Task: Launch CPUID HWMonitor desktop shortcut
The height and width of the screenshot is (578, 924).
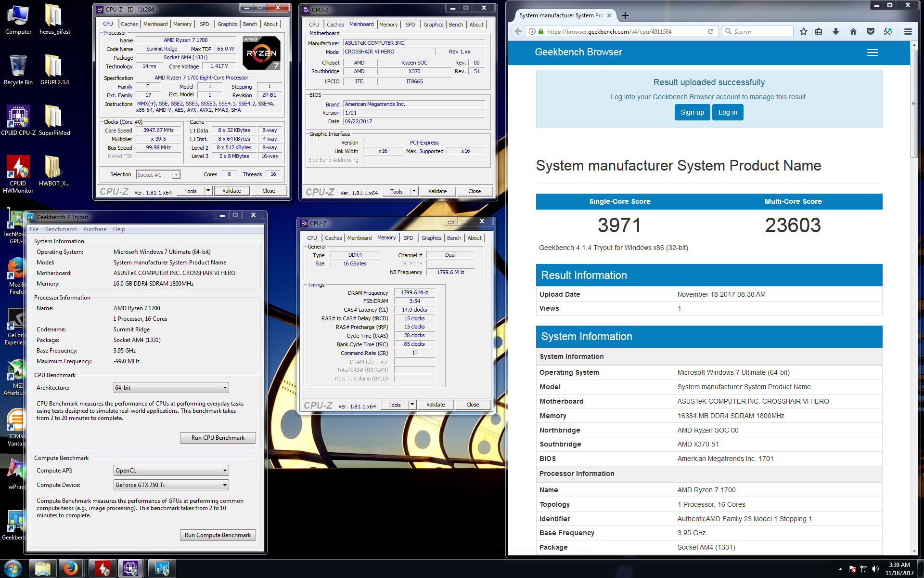Action: [x=18, y=174]
